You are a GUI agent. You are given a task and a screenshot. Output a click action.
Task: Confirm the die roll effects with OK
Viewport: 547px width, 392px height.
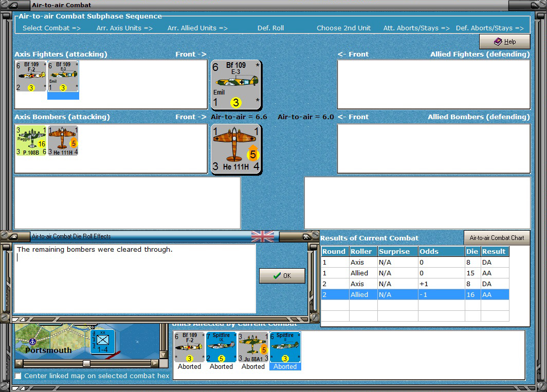282,275
